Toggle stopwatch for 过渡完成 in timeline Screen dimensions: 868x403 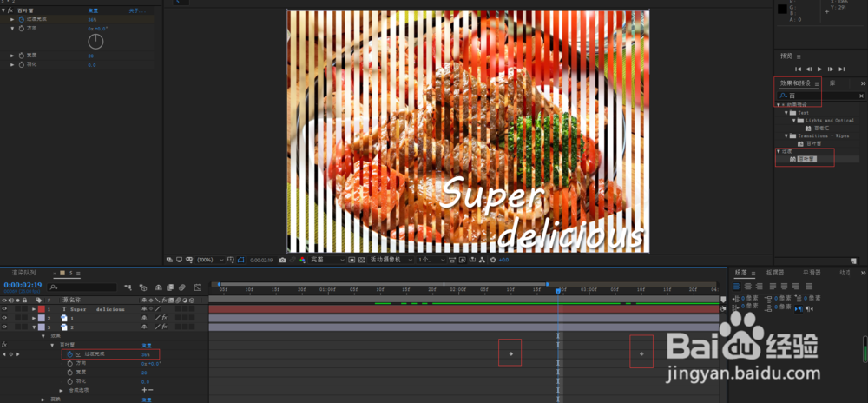(69, 354)
